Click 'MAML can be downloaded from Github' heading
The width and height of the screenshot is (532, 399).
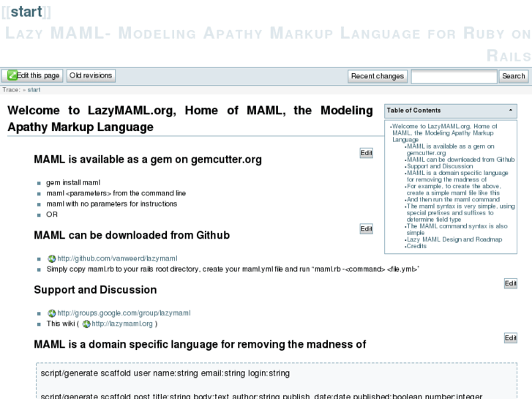[132, 235]
